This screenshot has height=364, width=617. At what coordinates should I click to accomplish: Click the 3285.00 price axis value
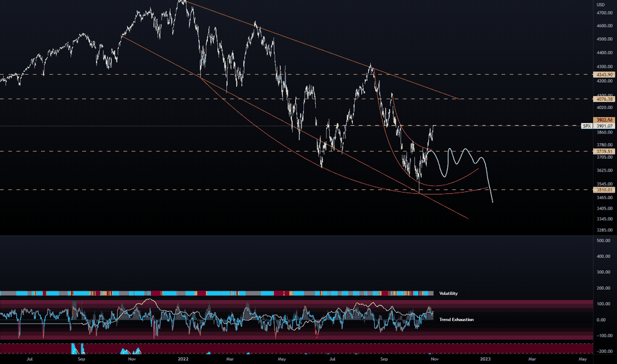coord(604,230)
